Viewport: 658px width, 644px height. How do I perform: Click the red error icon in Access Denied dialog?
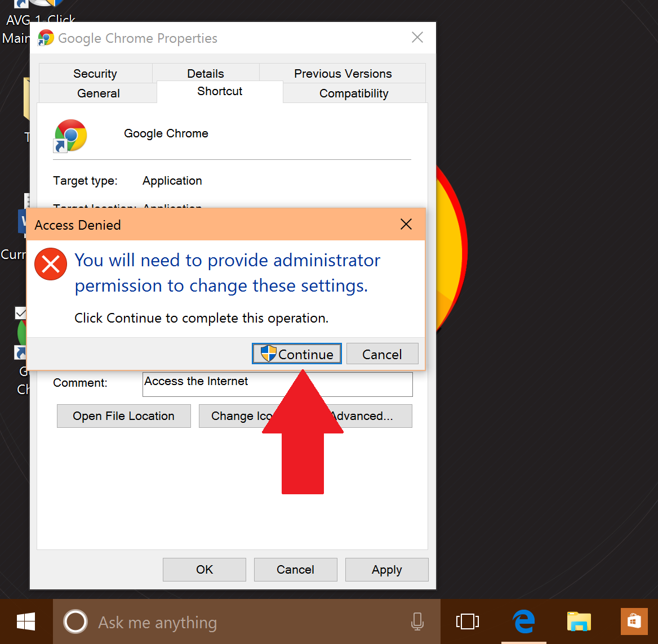click(50, 264)
